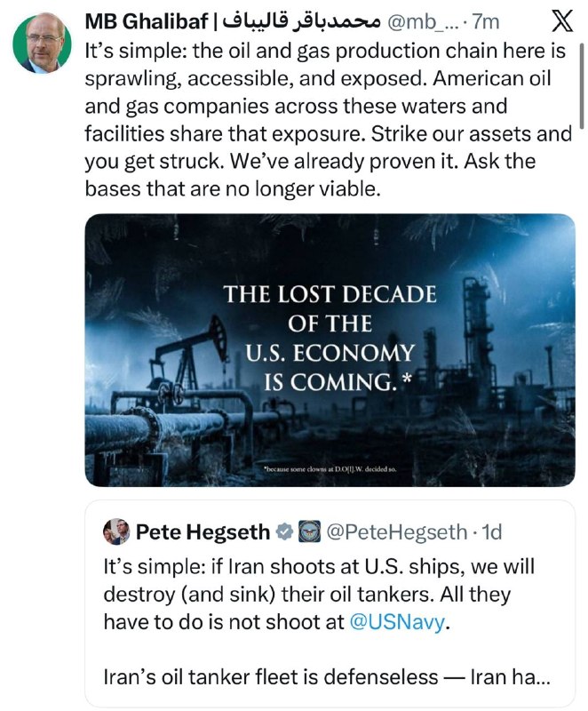Viewport: 588px width, 711px height.
Task: Open the Lost Decade oil field image
Action: (x=330, y=350)
